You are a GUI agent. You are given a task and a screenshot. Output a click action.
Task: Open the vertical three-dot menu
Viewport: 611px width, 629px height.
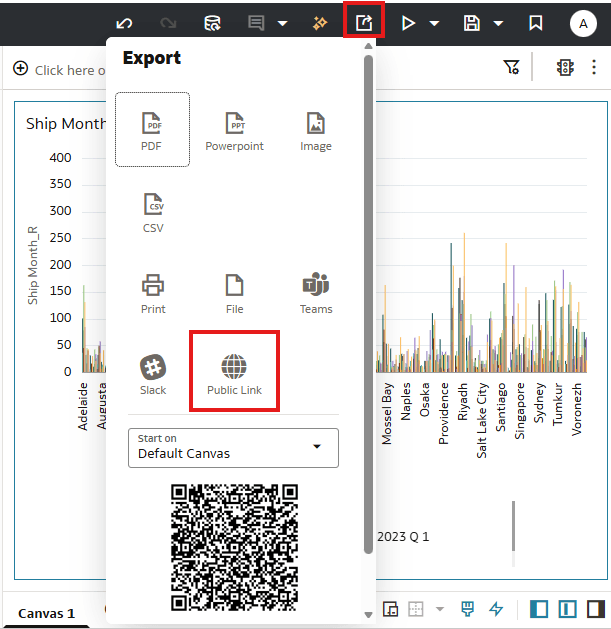pyautogui.click(x=594, y=67)
